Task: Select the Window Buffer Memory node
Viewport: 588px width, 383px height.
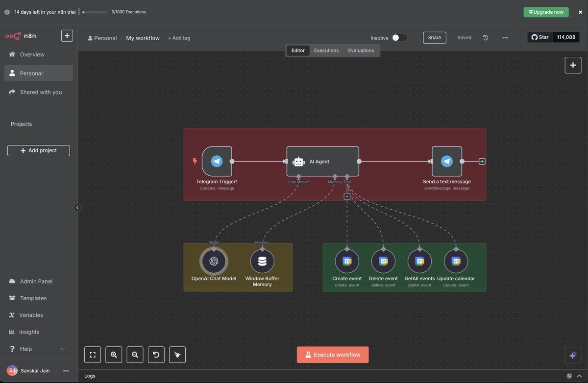Action: [262, 261]
